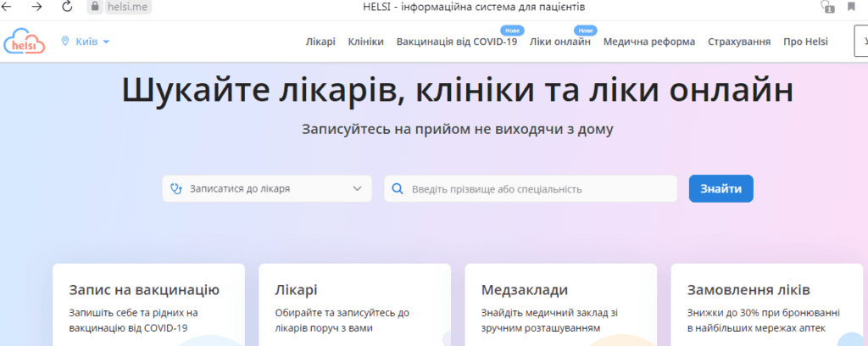Open the Ліки онлайн menu item
868x346 pixels.
[560, 42]
